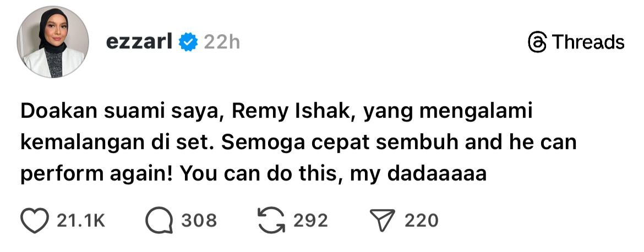The height and width of the screenshot is (252, 644).
Task: Click the name Remy Ishak in post
Action: 290,112
